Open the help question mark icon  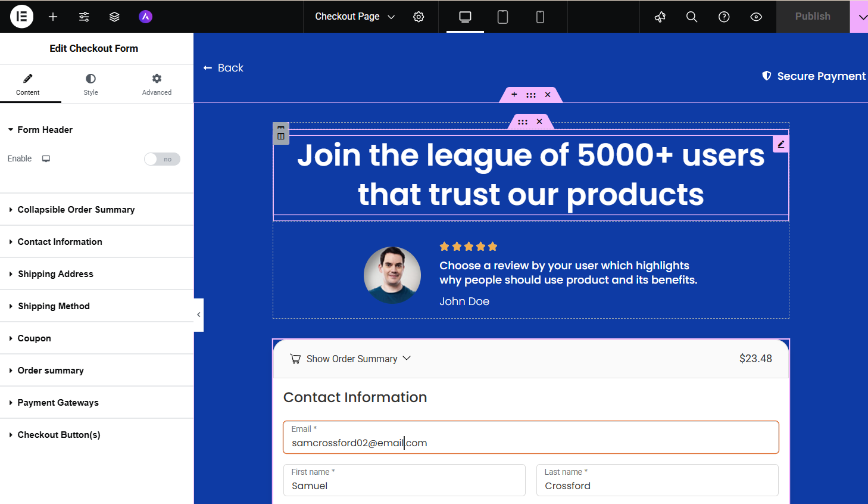pyautogui.click(x=724, y=17)
